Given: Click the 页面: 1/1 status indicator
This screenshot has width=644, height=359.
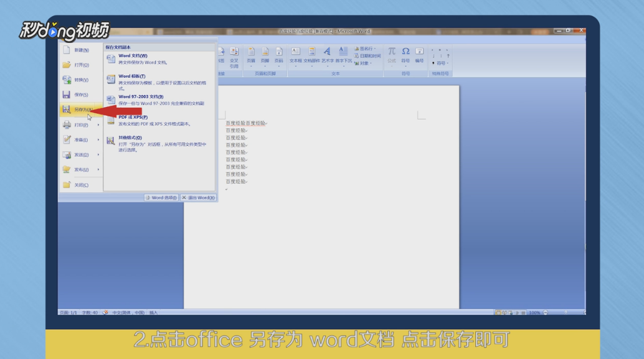Looking at the screenshot, I should click(69, 312).
